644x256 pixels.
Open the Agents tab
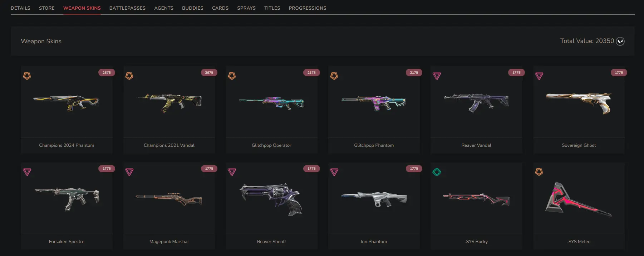coord(164,8)
